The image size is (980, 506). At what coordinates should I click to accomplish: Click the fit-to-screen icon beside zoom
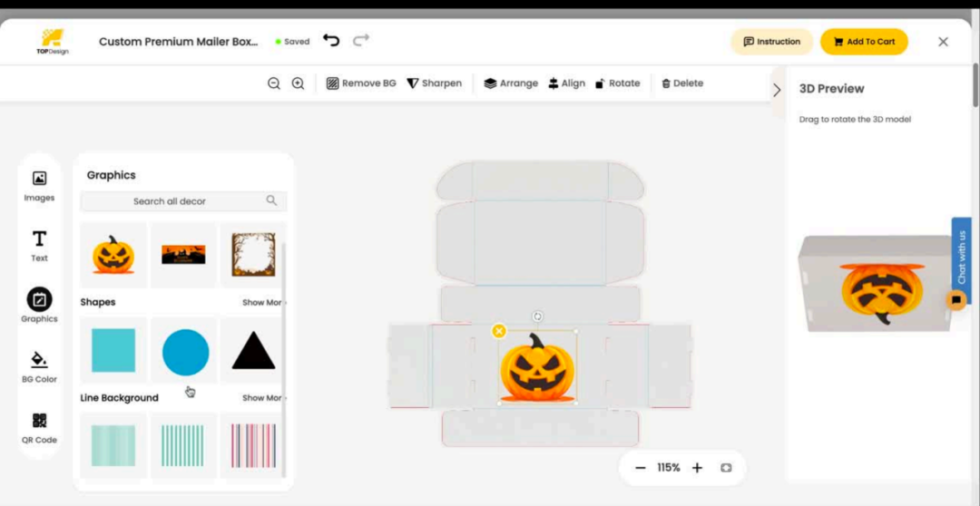coord(726,468)
